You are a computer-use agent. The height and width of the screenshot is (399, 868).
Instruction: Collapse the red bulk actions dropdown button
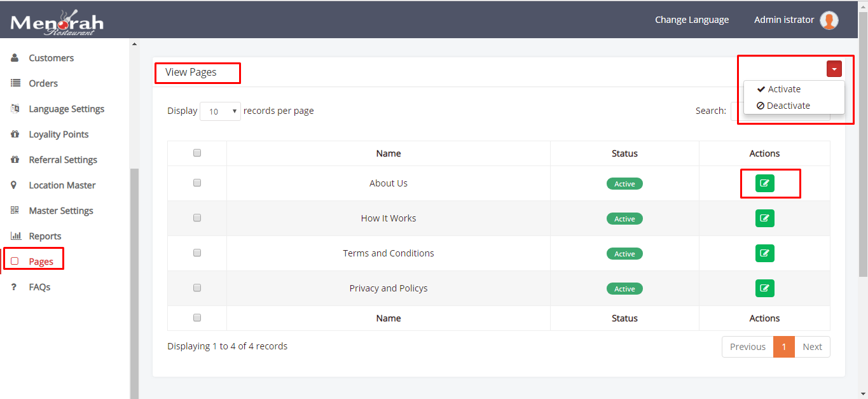(834, 69)
